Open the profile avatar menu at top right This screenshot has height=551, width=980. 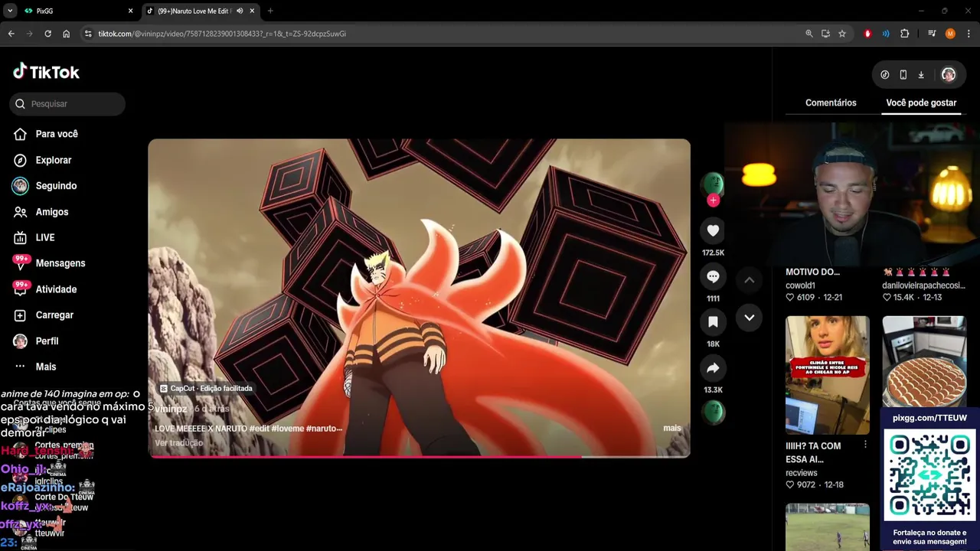point(948,74)
